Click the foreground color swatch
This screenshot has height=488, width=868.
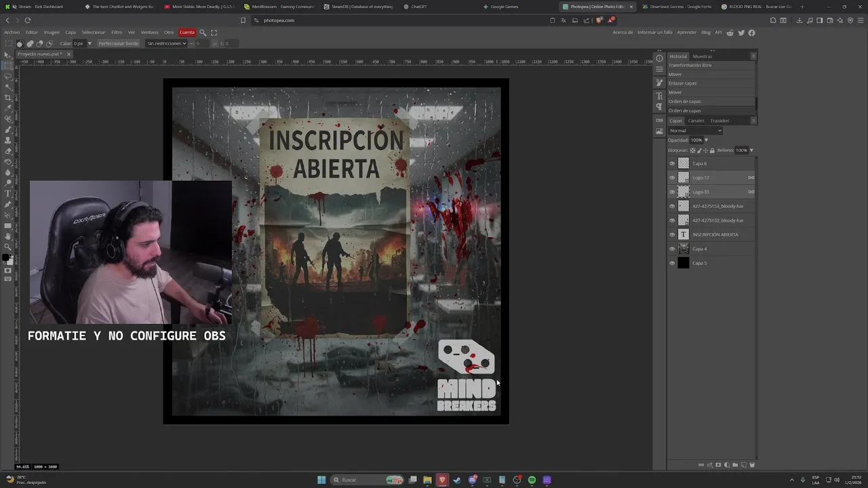coord(6,258)
